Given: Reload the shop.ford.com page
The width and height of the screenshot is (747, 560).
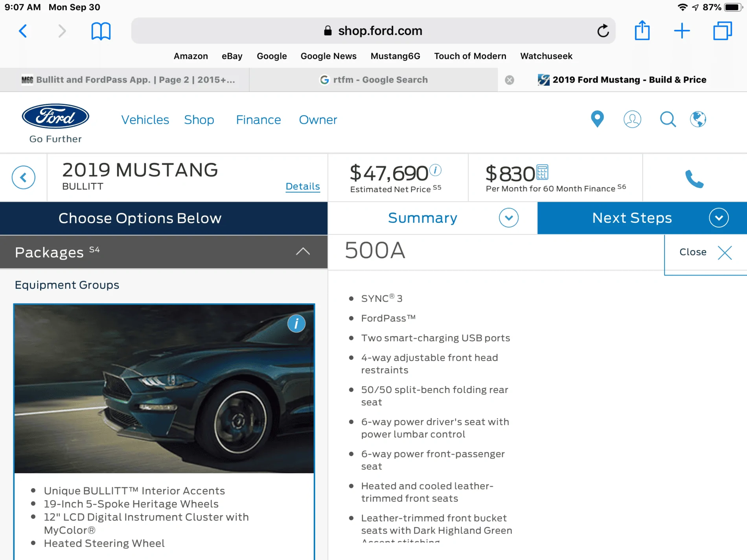Looking at the screenshot, I should point(603,31).
